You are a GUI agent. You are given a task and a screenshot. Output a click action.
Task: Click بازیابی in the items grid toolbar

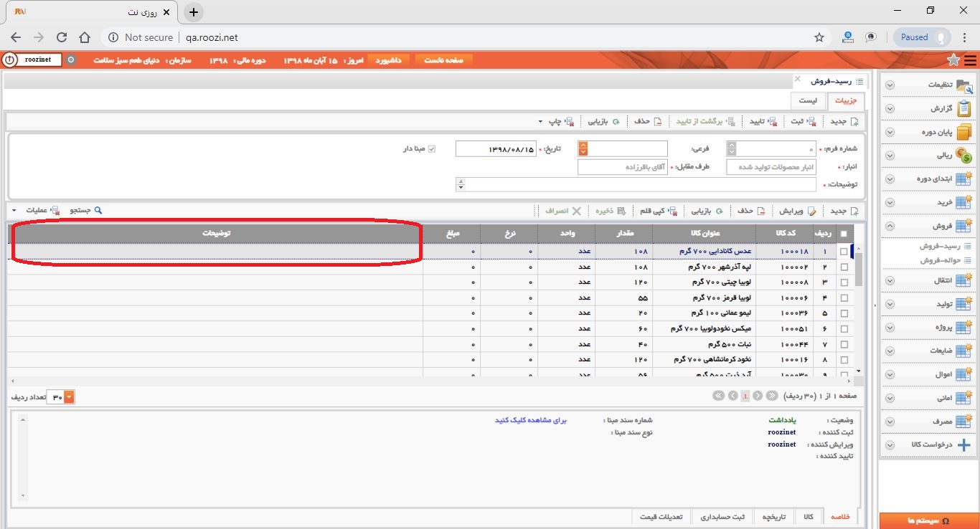point(707,211)
